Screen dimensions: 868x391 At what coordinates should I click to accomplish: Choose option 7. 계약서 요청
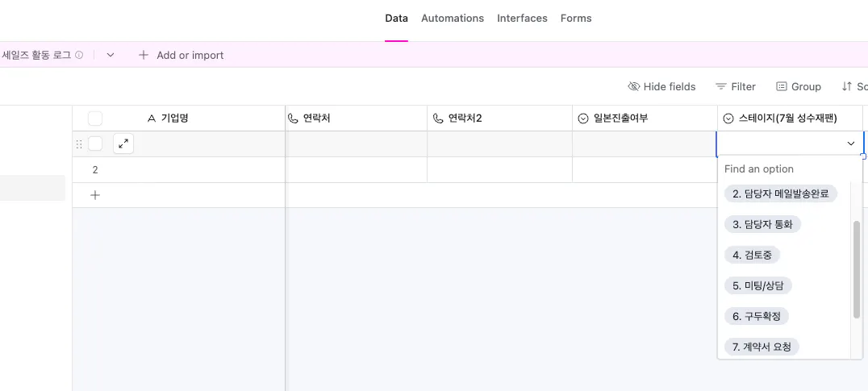762,347
